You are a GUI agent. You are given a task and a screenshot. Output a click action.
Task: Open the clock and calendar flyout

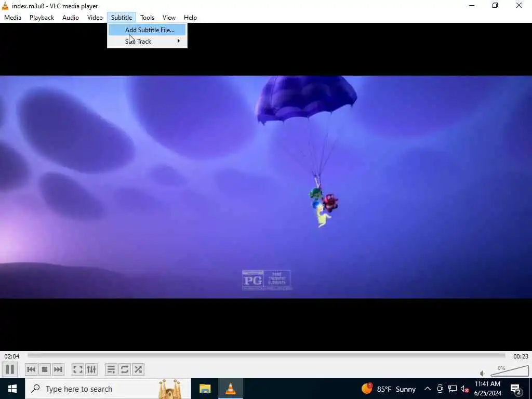coord(487,389)
